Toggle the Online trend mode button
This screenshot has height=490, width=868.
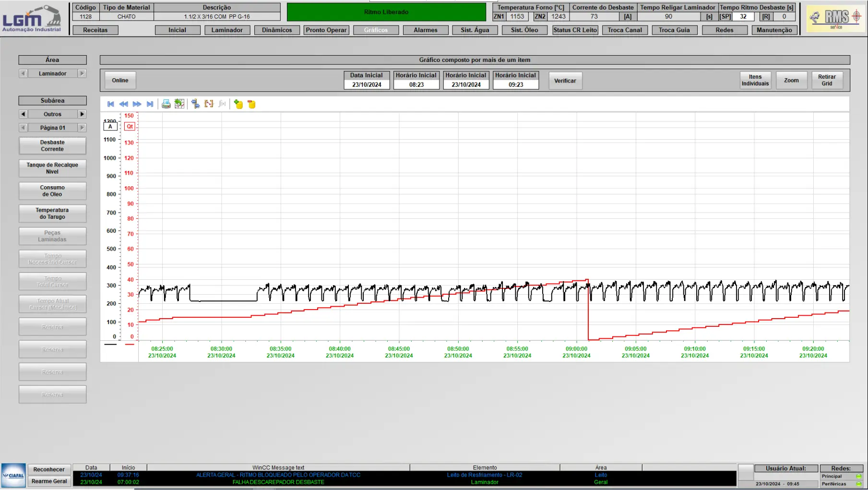[119, 80]
